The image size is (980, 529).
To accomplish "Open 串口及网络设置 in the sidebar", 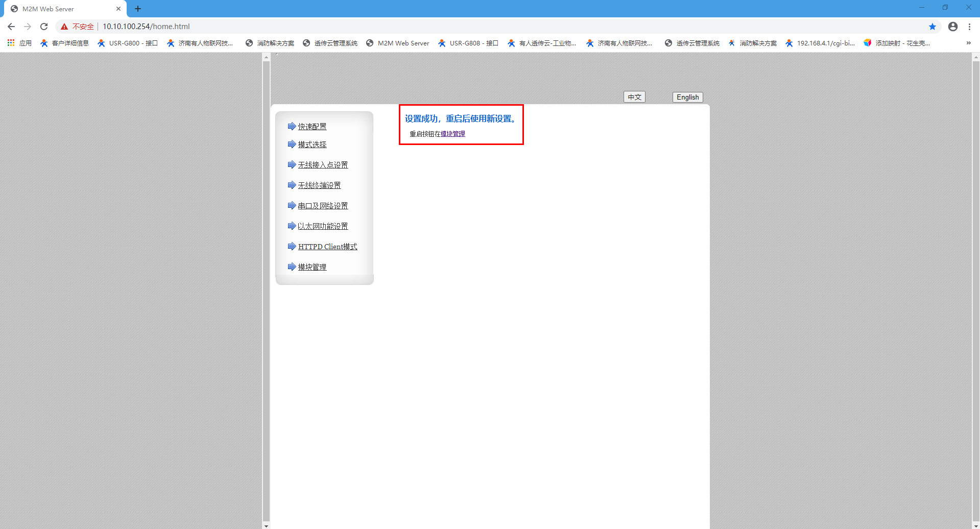I will (x=323, y=206).
